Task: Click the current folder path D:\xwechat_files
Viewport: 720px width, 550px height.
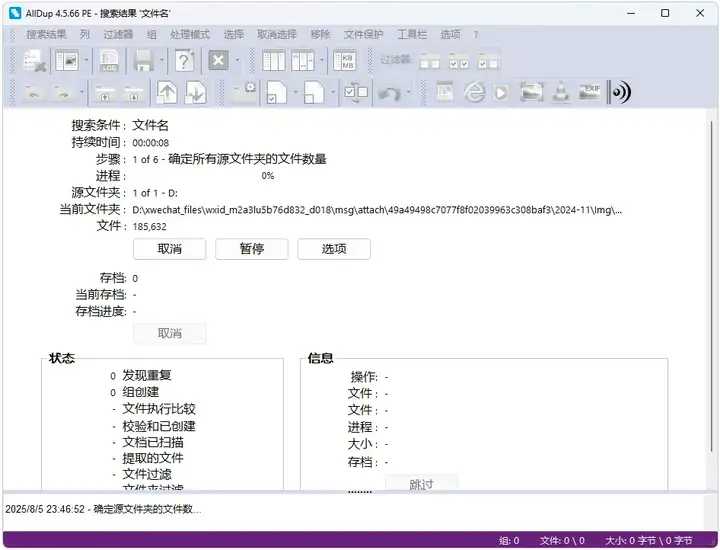Action: point(377,210)
